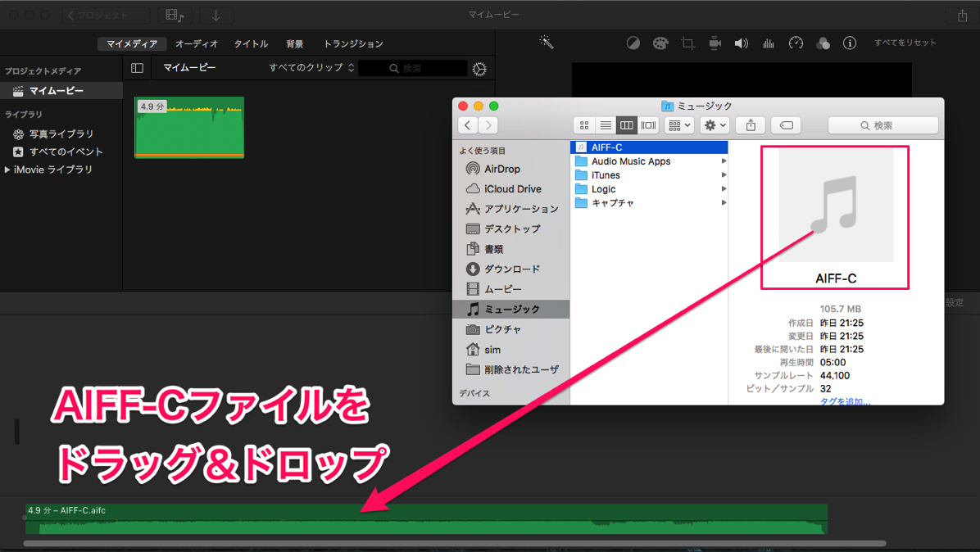This screenshot has height=552, width=980.
Task: Open the clip information tool
Action: pos(850,43)
